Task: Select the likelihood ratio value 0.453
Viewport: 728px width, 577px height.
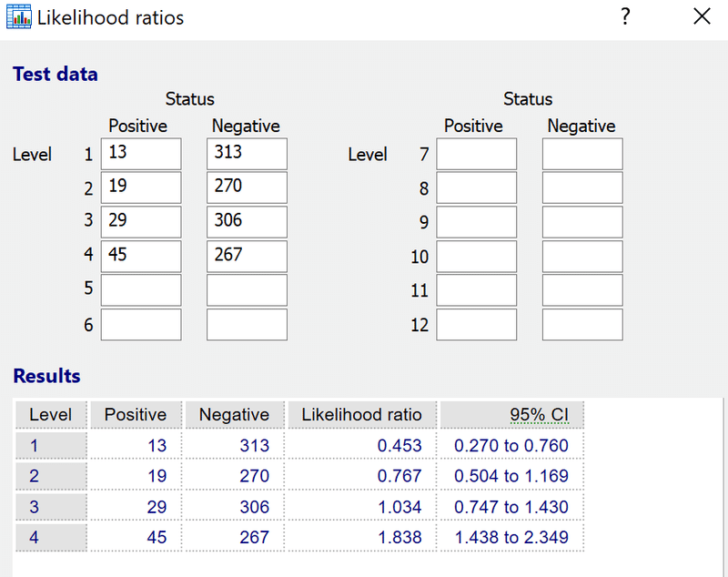Action: 398,445
